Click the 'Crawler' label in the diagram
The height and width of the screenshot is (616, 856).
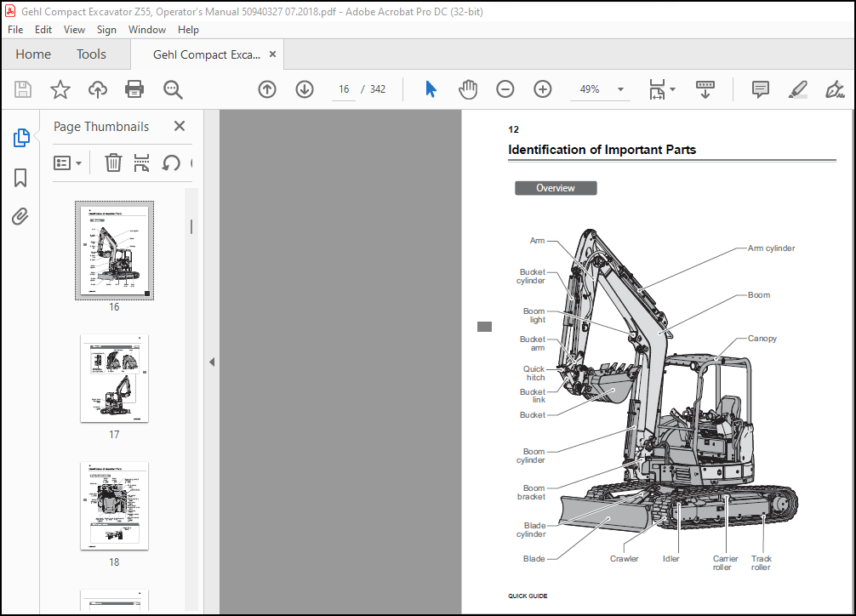[624, 559]
